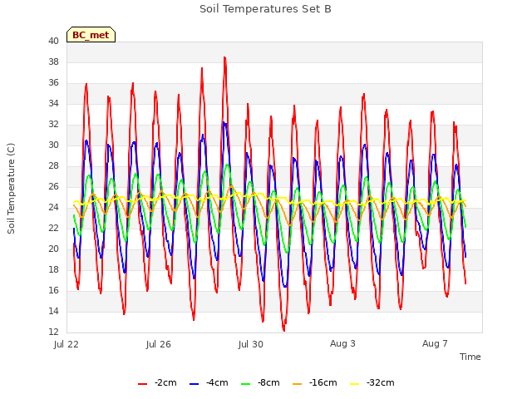The width and height of the screenshot is (532, 399).
Task: Click the 38 y-axis tick label
Action: pyautogui.click(x=53, y=62)
